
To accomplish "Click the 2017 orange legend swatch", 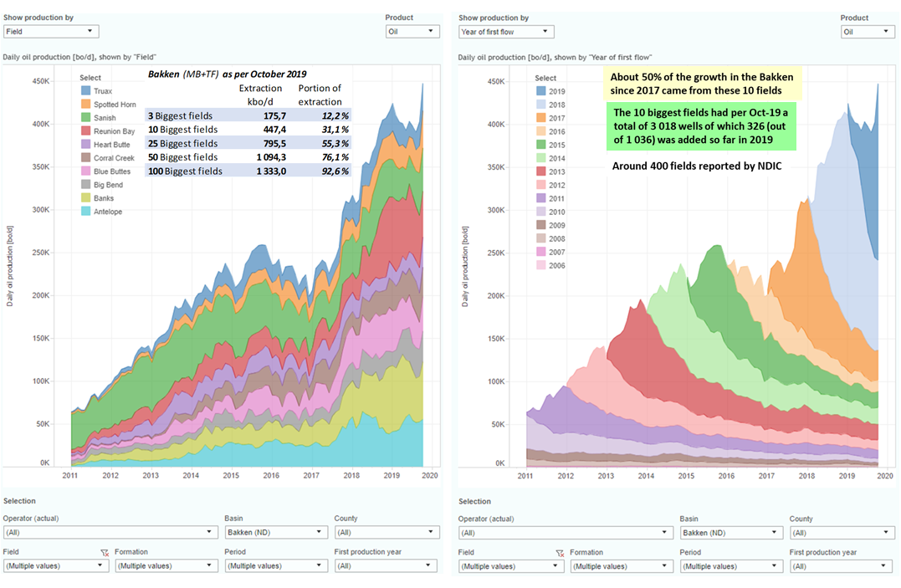I will 540,118.
